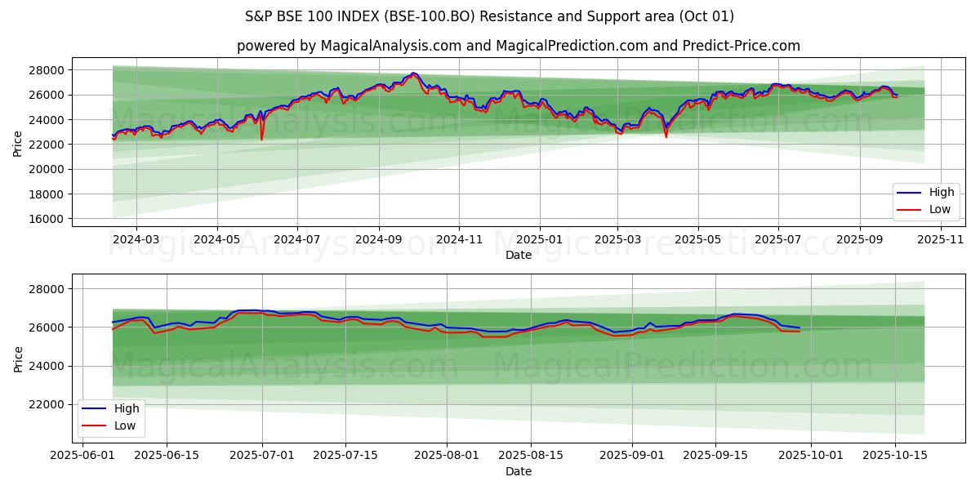Viewport: 980px width, 490px height.
Task: Click the blue High marker in bottom chart legend
Action: click(x=95, y=409)
